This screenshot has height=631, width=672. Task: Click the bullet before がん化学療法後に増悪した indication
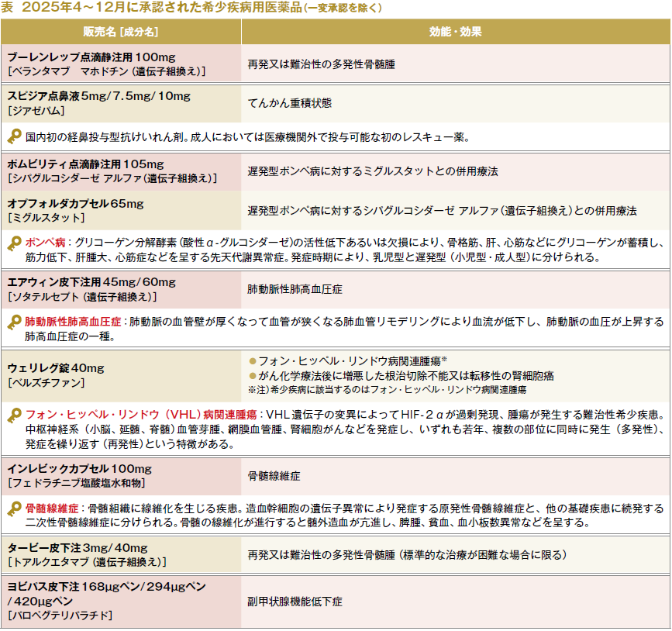pyautogui.click(x=252, y=375)
